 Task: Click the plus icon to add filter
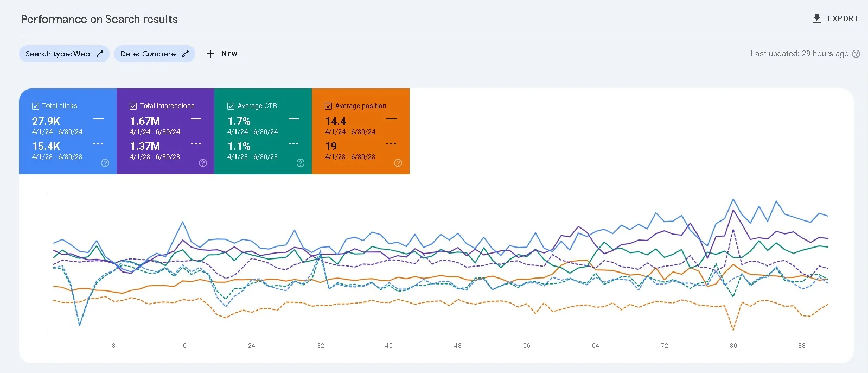(210, 54)
